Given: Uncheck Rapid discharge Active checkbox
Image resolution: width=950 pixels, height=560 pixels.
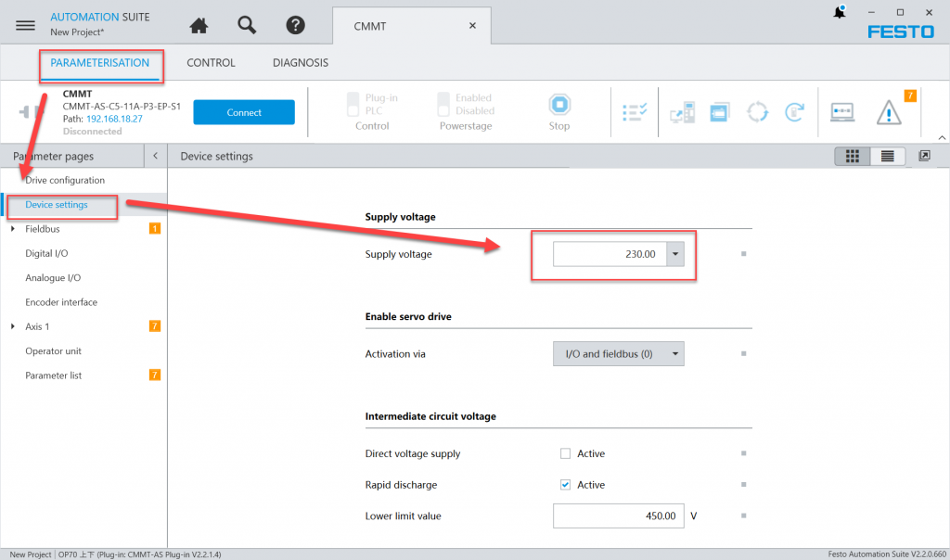Looking at the screenshot, I should [565, 484].
